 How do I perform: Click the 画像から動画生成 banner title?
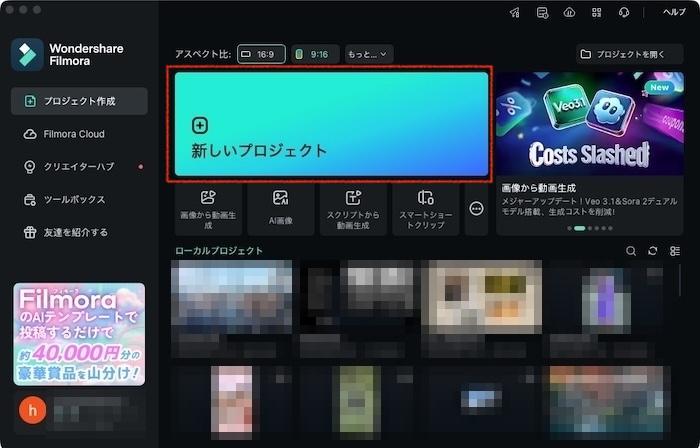point(538,188)
